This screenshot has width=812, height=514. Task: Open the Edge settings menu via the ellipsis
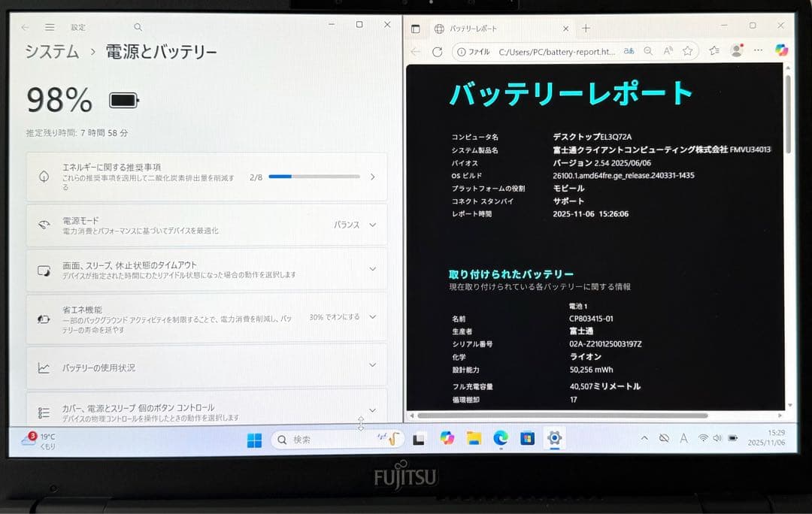tap(758, 50)
